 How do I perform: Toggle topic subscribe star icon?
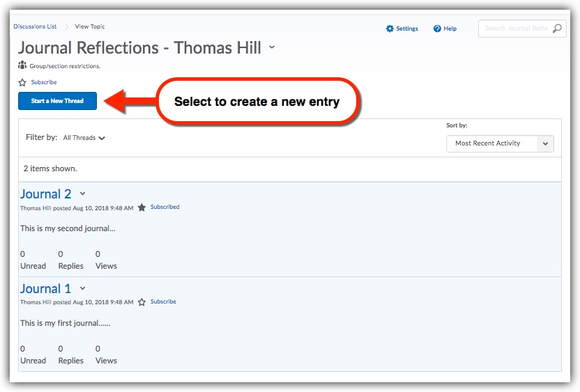tap(22, 82)
